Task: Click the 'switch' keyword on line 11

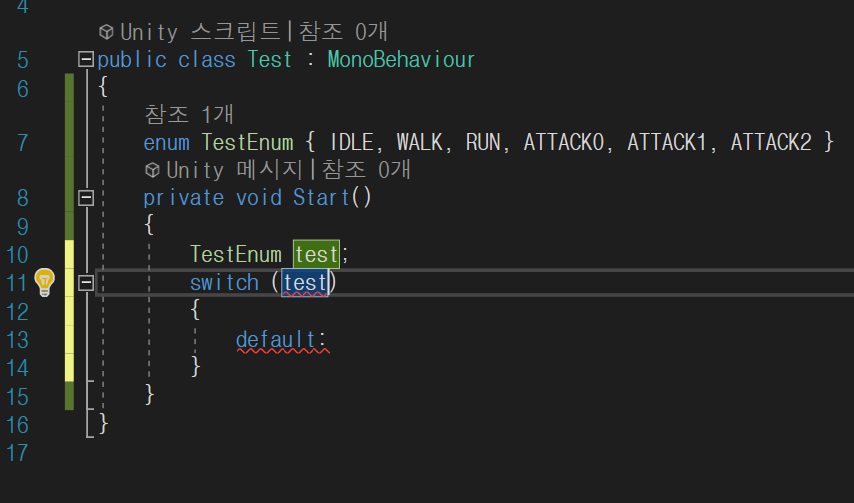Action: pyautogui.click(x=224, y=283)
